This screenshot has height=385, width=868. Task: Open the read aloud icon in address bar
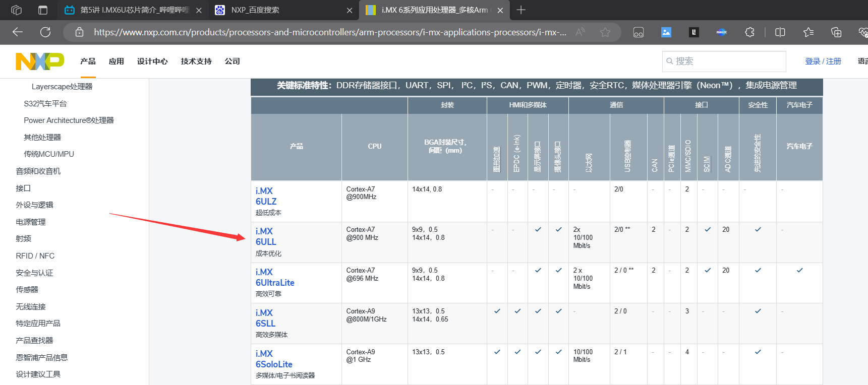(581, 32)
